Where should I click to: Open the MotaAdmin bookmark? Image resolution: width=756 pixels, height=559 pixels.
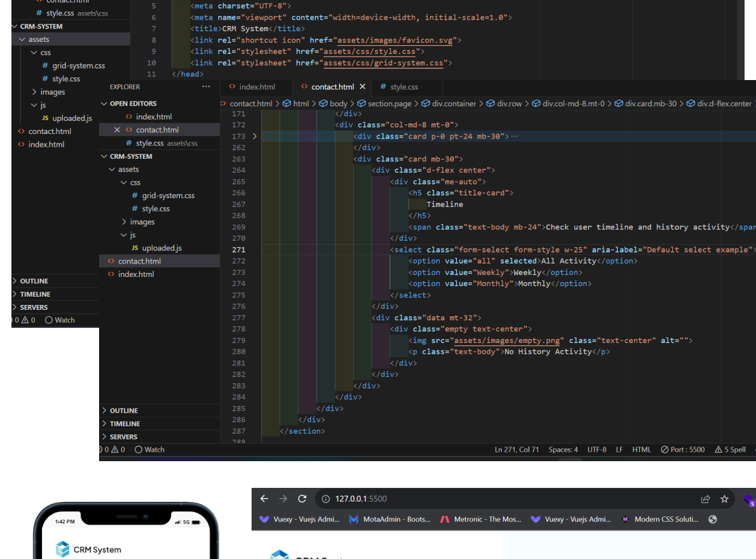pyautogui.click(x=390, y=519)
